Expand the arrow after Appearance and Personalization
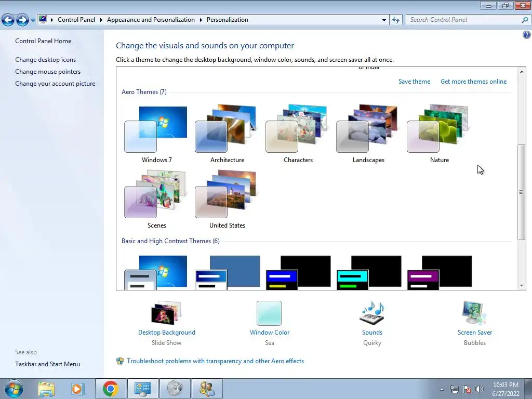The height and width of the screenshot is (399, 532). 201,20
